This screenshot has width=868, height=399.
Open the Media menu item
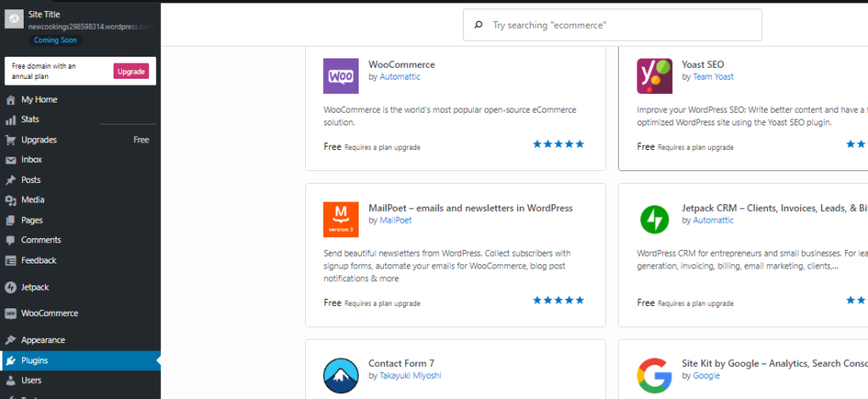click(x=81, y=200)
